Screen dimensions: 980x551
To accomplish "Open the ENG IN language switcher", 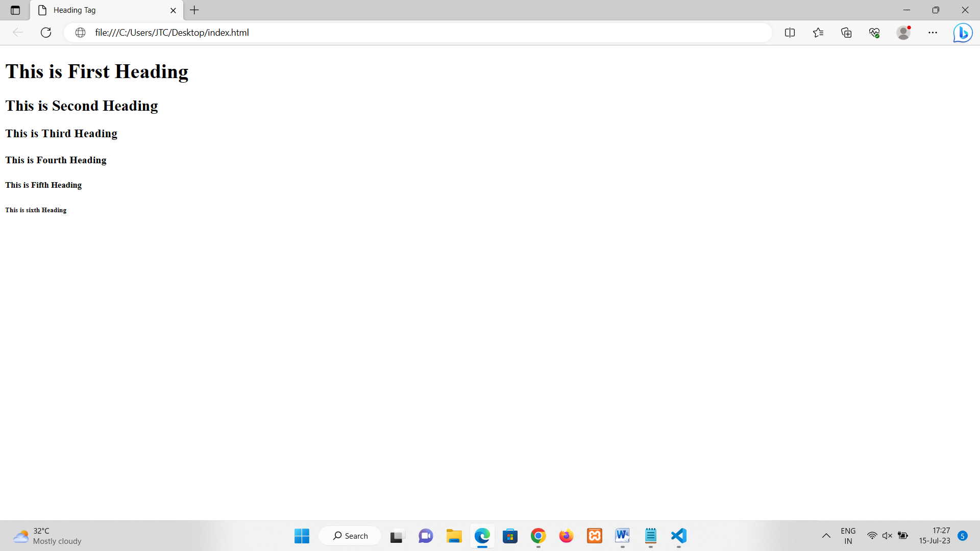I will (848, 536).
